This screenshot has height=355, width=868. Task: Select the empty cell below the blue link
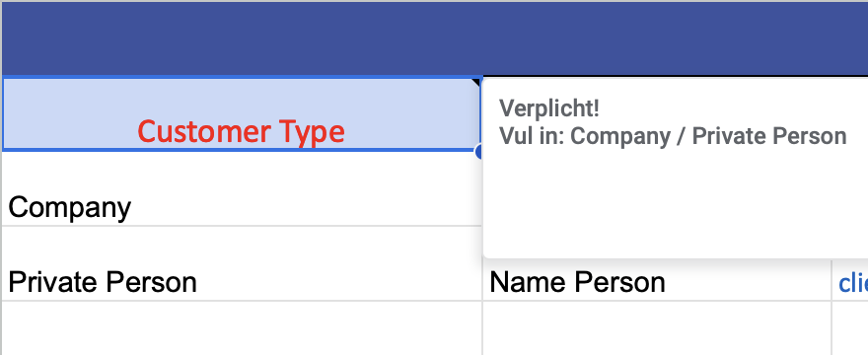[850, 328]
